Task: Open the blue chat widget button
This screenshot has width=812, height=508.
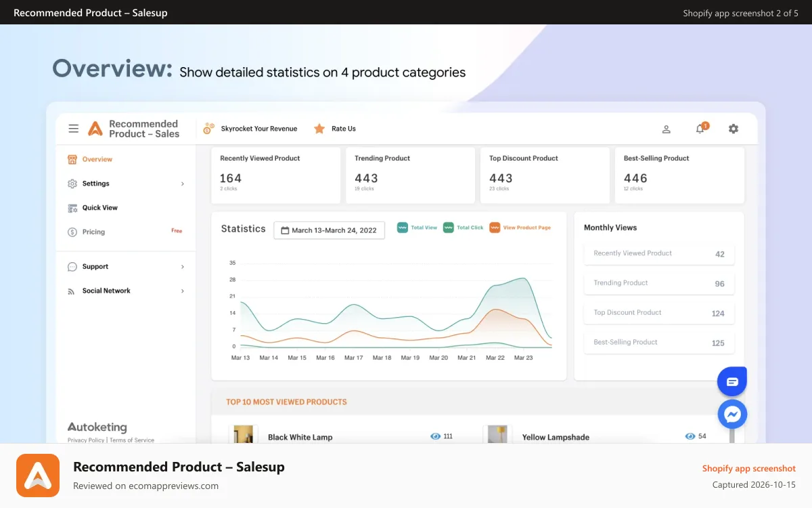Action: click(x=732, y=382)
